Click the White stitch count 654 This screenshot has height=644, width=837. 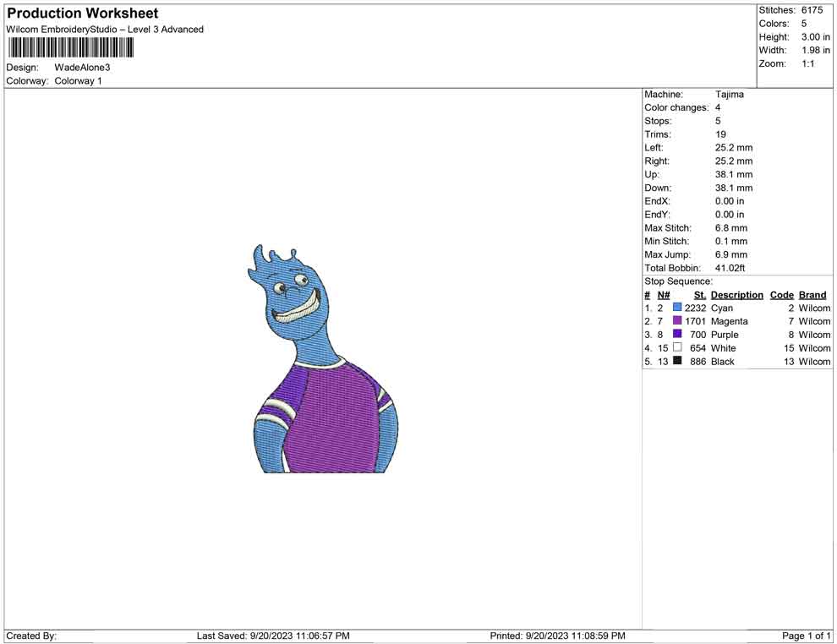coord(698,348)
